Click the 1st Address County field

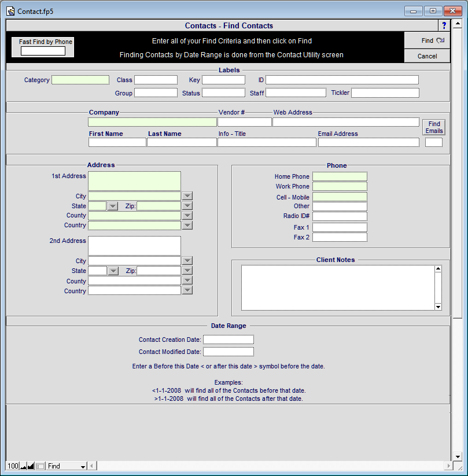point(135,216)
